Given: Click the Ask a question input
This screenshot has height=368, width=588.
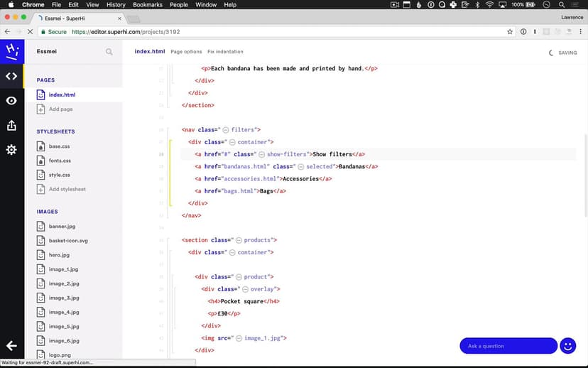Looking at the screenshot, I should click(x=508, y=346).
